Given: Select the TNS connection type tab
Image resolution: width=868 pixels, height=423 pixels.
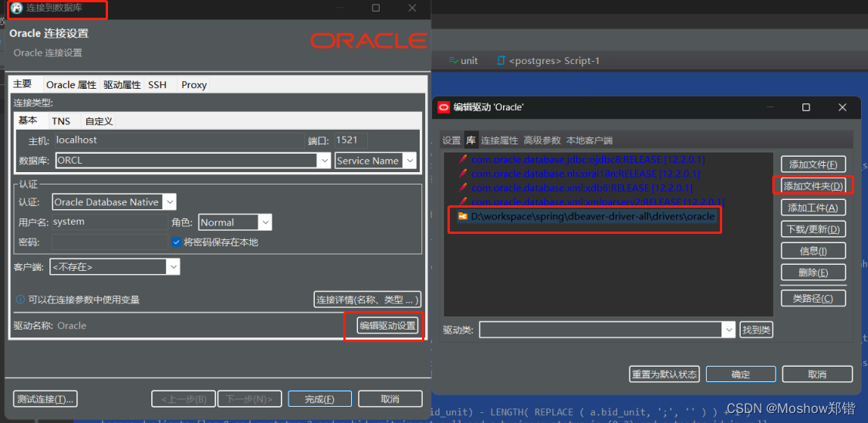Looking at the screenshot, I should [61, 121].
